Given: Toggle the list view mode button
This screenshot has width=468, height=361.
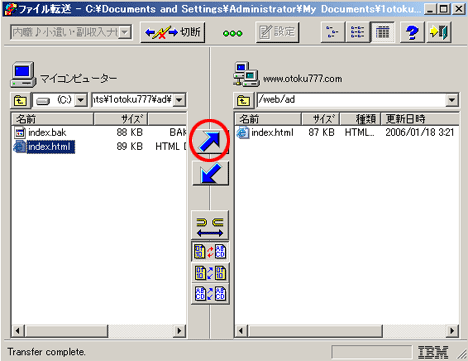Looking at the screenshot, I should coord(357,32).
